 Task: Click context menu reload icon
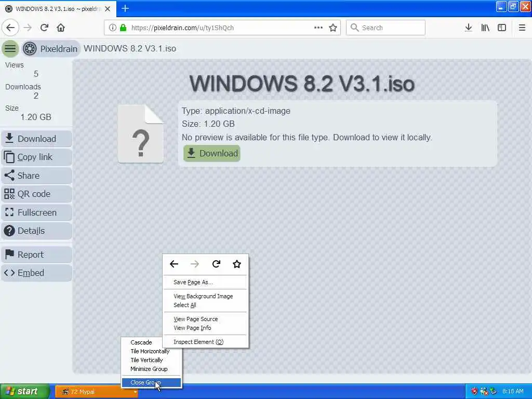coord(216,264)
